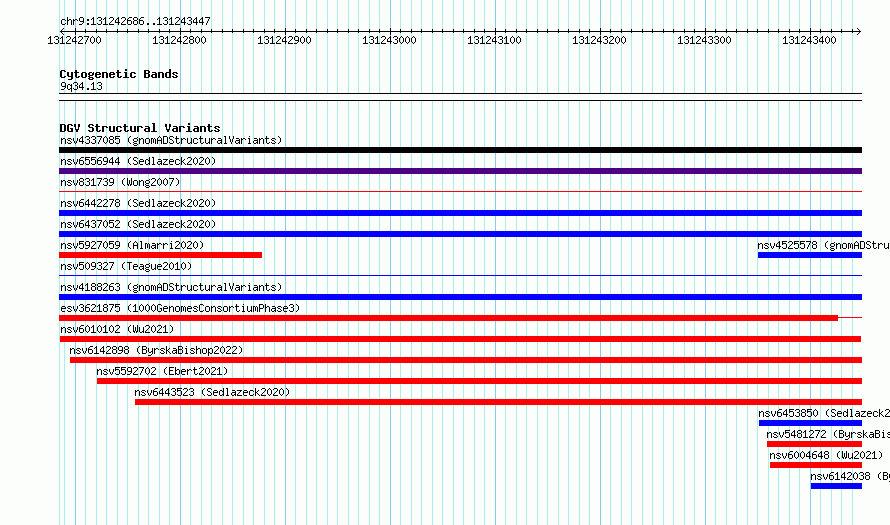Click ruler position 131243000
This screenshot has width=890, height=525.
pos(389,40)
